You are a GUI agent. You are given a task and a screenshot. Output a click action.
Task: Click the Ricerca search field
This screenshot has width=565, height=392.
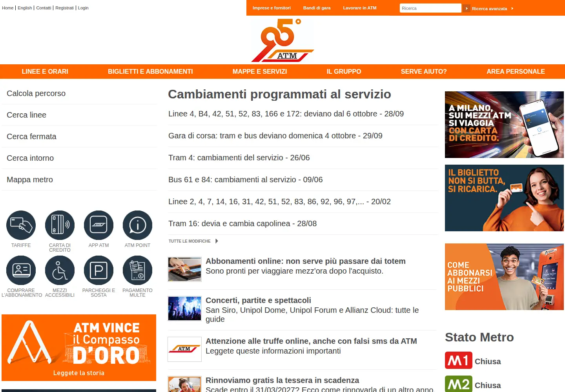430,8
